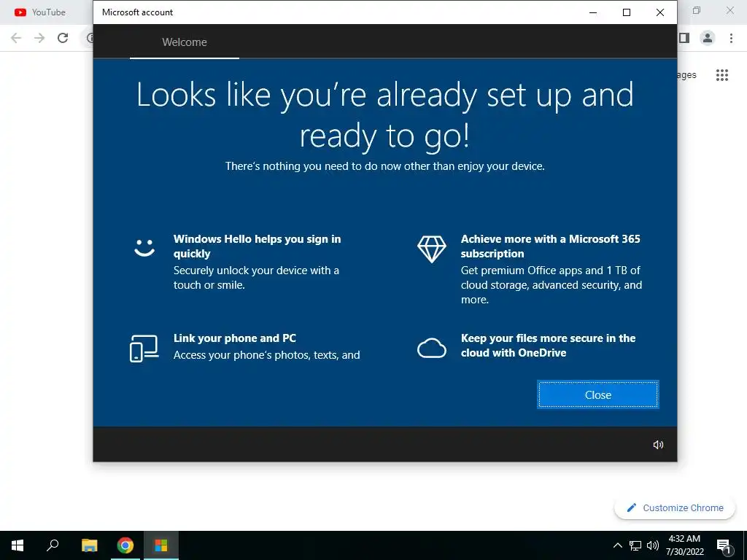Click the YouTube favicon in Chrome tab
This screenshot has width=747, height=560.
[20, 12]
